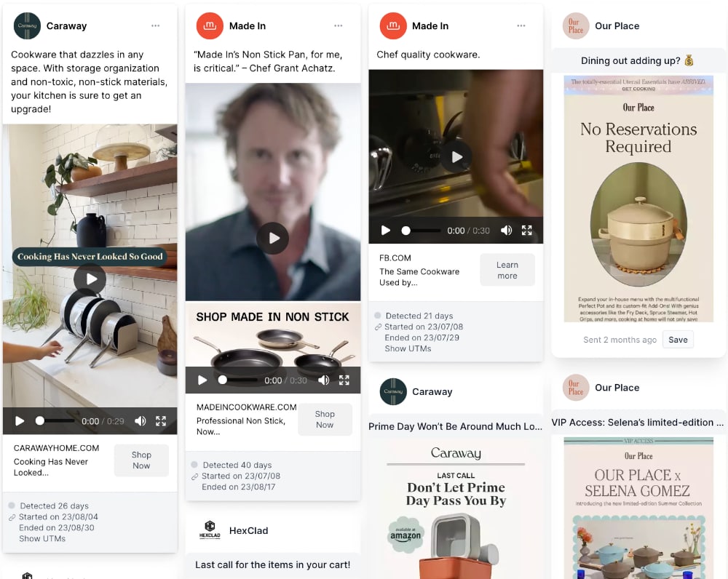Open the Our Place x Selena Gomez email thumbnail
The image size is (728, 579).
(x=638, y=508)
